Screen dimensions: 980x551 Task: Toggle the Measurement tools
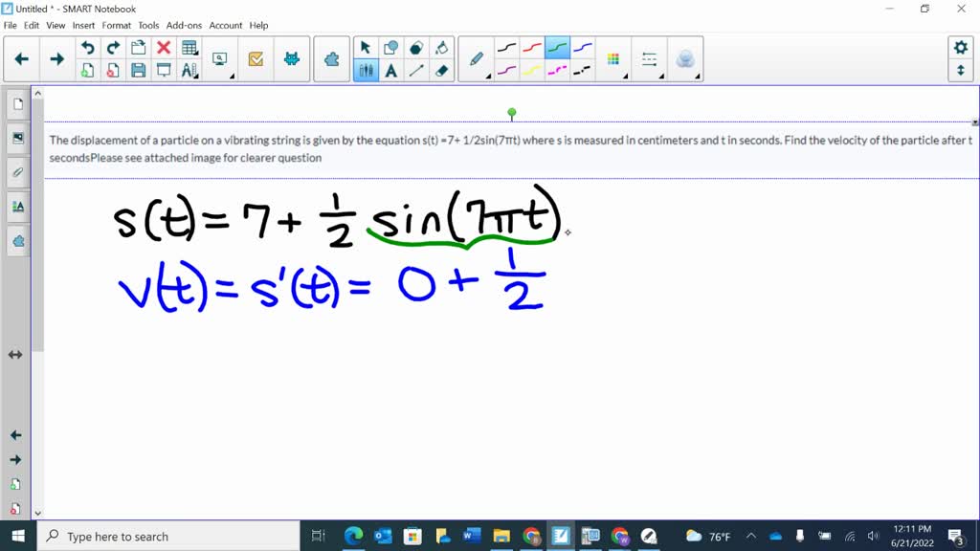coord(190,71)
